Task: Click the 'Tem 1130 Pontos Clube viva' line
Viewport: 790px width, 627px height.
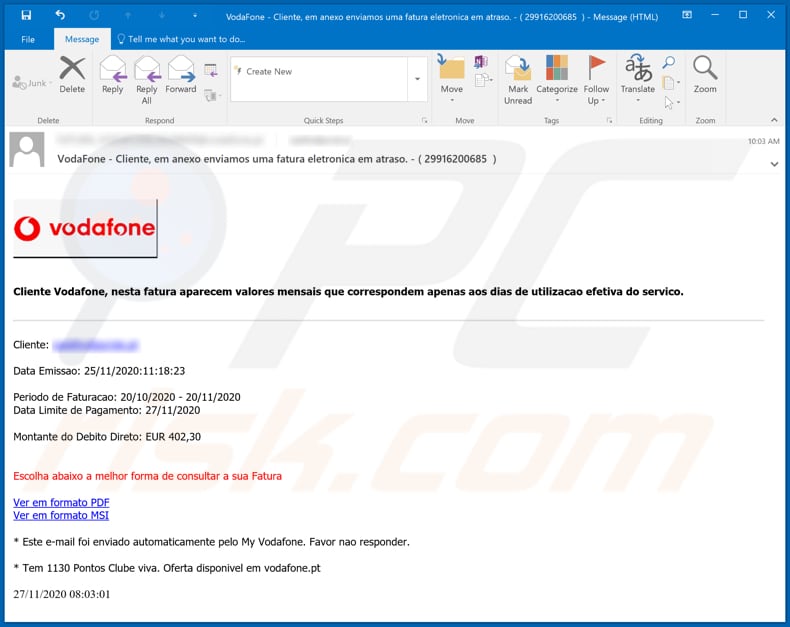Action: tap(167, 568)
